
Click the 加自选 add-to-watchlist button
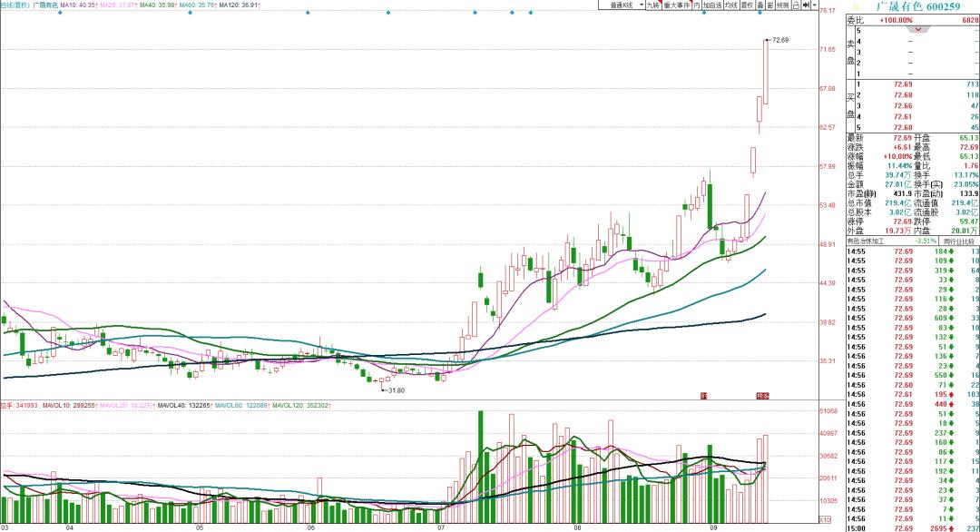click(x=712, y=5)
